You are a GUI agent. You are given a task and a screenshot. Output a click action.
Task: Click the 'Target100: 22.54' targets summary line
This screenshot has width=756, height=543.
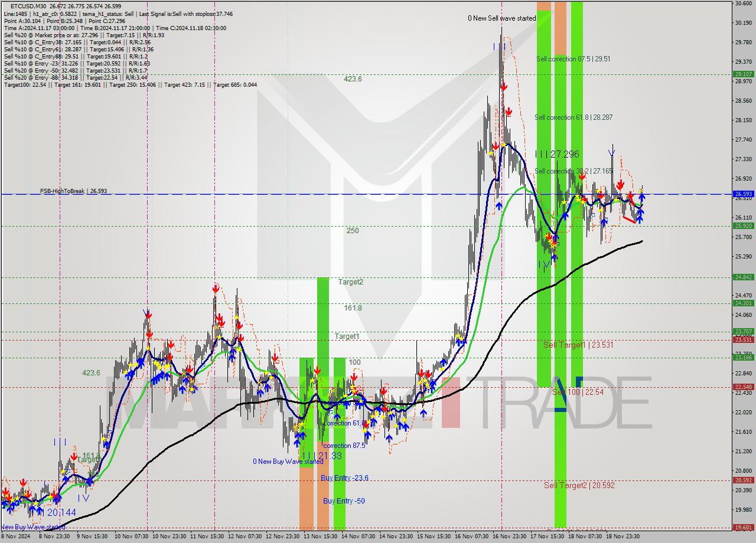tap(131, 84)
